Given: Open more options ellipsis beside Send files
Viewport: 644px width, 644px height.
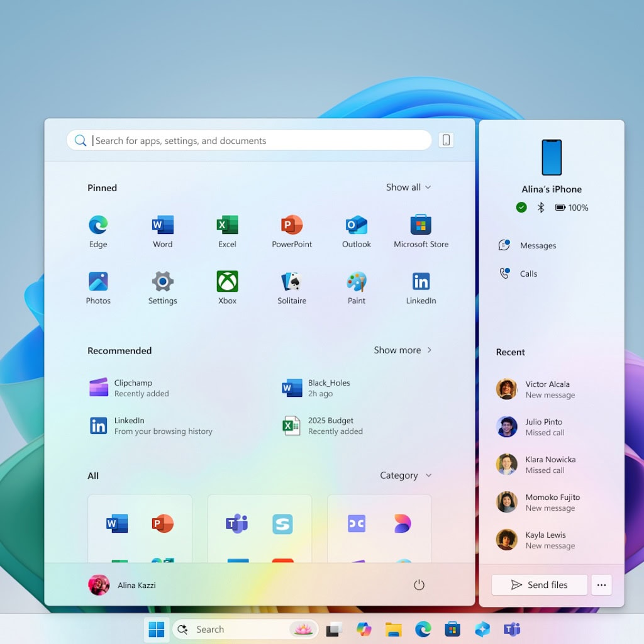Looking at the screenshot, I should coord(602,585).
